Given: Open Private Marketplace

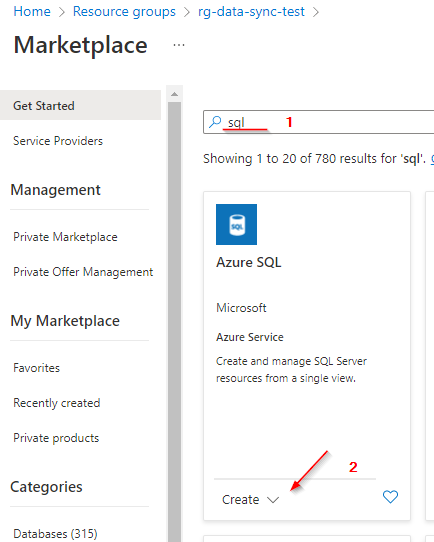Looking at the screenshot, I should 65,237.
